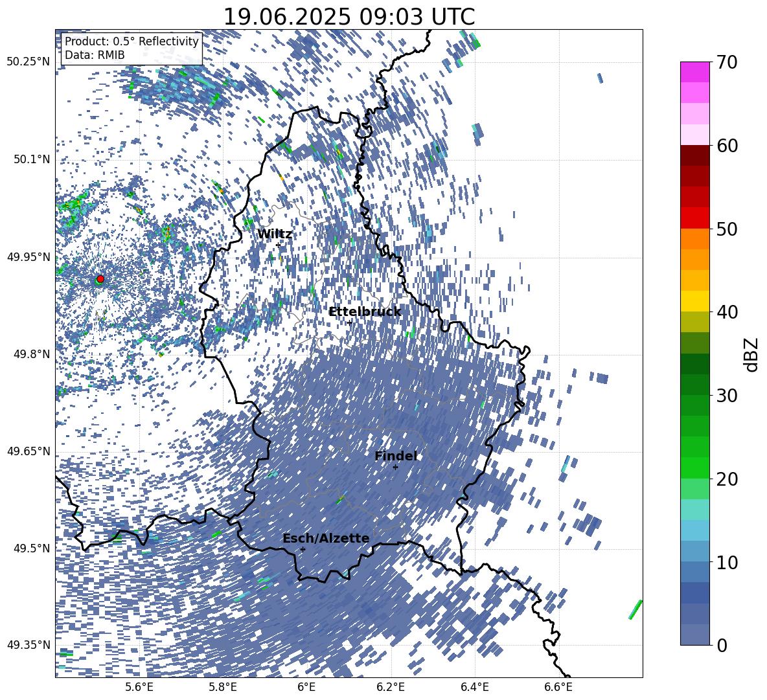The image size is (767, 700).
Task: Click the Esch/Alzette cross marker
Action: coord(303,549)
